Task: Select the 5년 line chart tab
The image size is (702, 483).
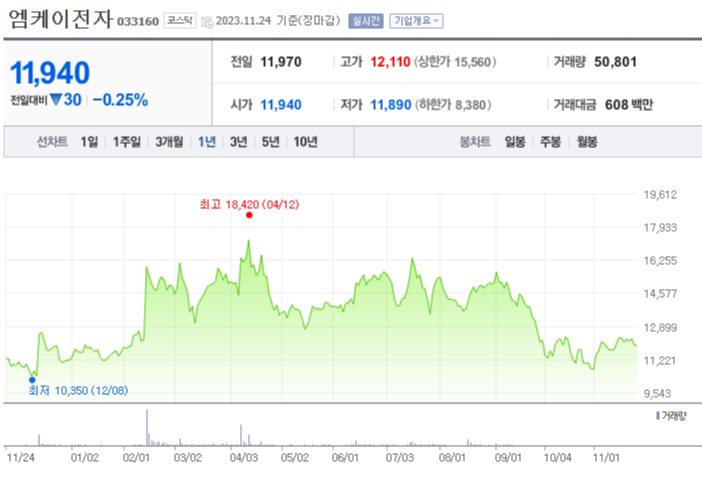Action: click(x=270, y=142)
